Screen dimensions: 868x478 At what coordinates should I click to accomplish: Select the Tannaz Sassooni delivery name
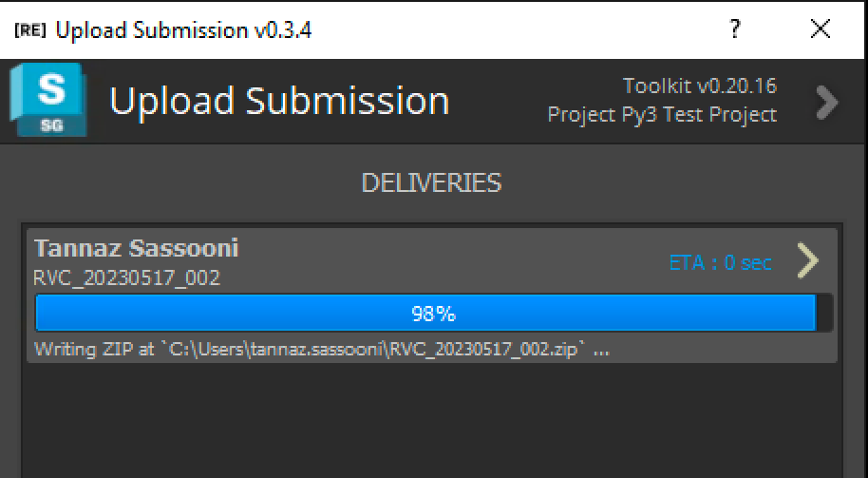pyautogui.click(x=136, y=248)
